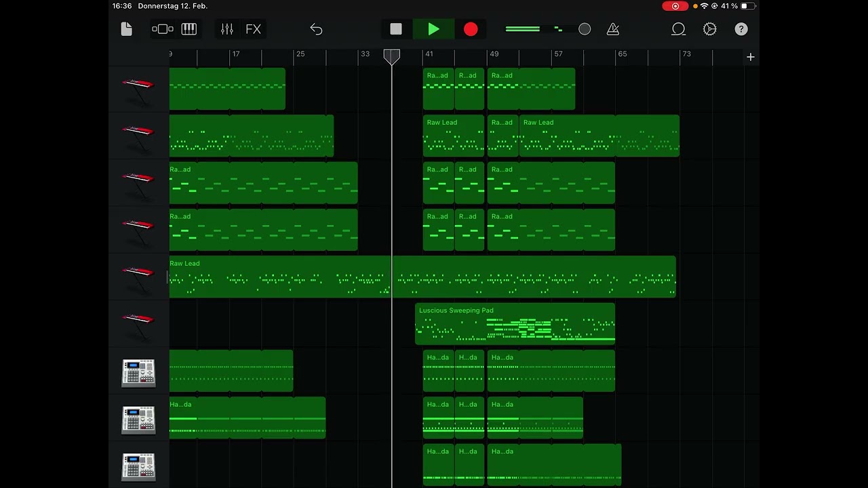Toggle the metronome
Screen dimensions: 868x488
coord(613,29)
